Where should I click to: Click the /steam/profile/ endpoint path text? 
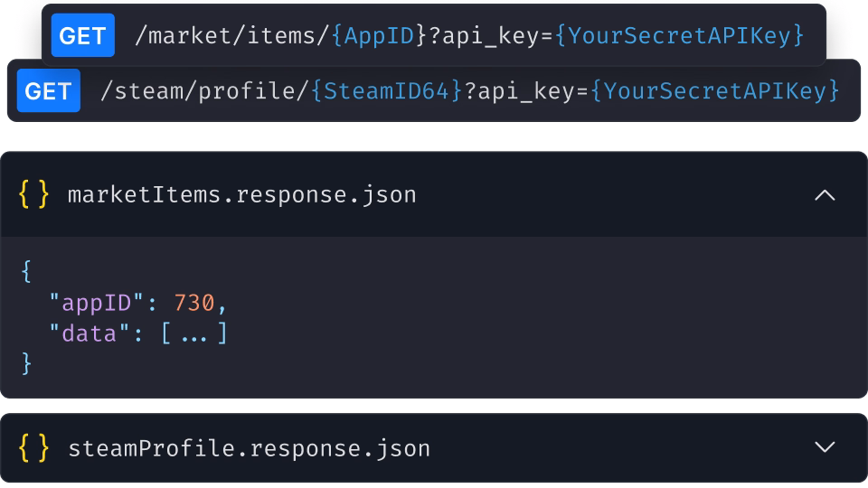[x=204, y=91]
